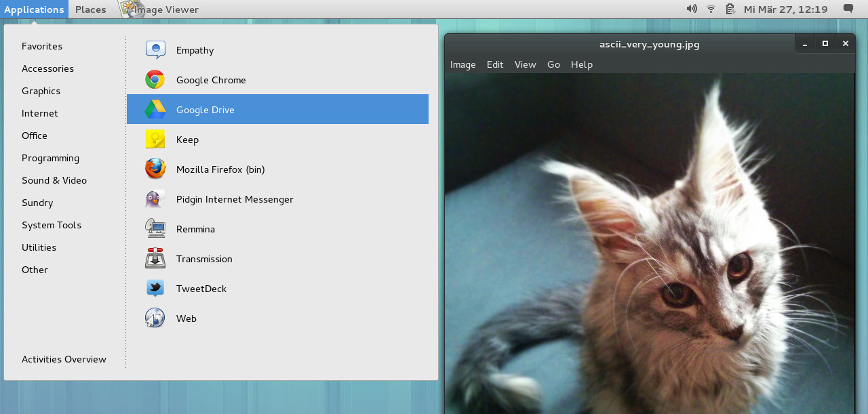Select the Favorites category
Viewport: 868px width, 414px height.
[42, 46]
